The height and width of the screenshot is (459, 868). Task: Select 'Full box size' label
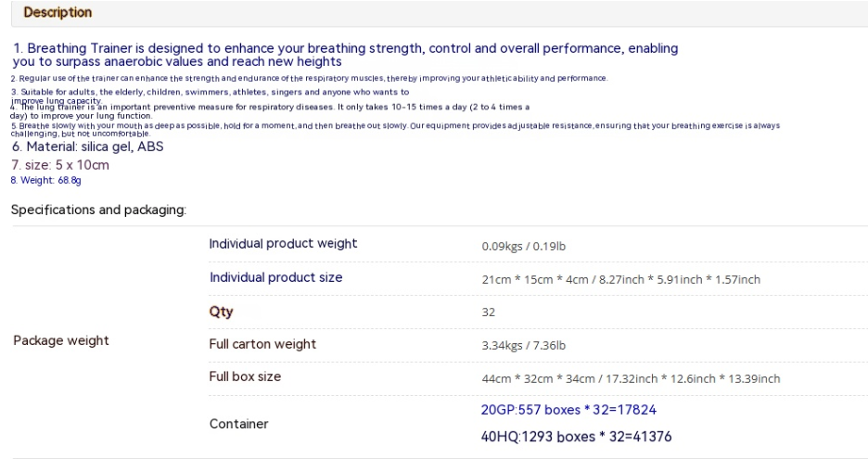point(245,376)
